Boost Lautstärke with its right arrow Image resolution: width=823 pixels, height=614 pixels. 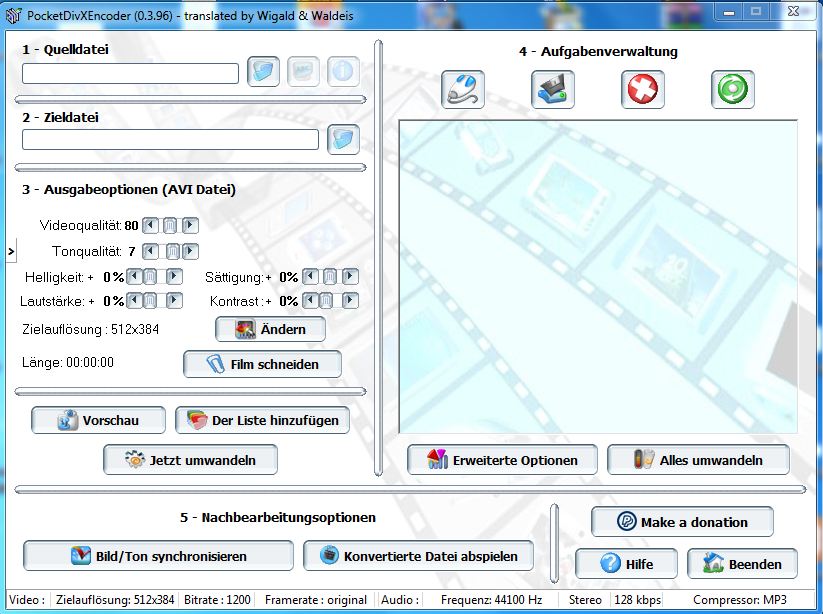click(174, 301)
